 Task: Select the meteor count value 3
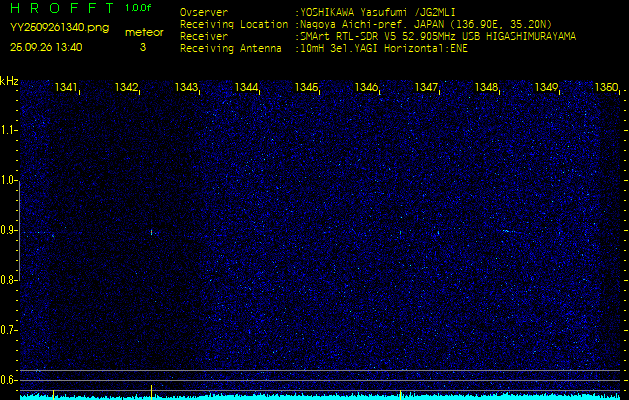[142, 47]
